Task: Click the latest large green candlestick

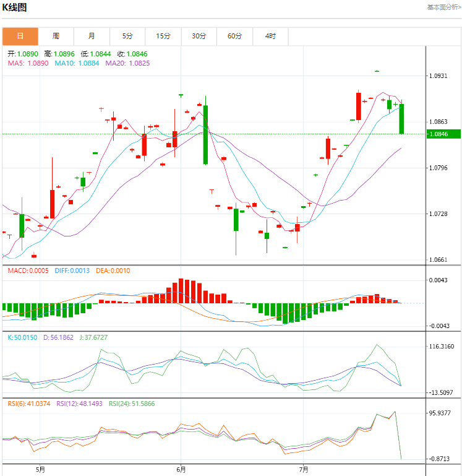Action: coord(401,119)
